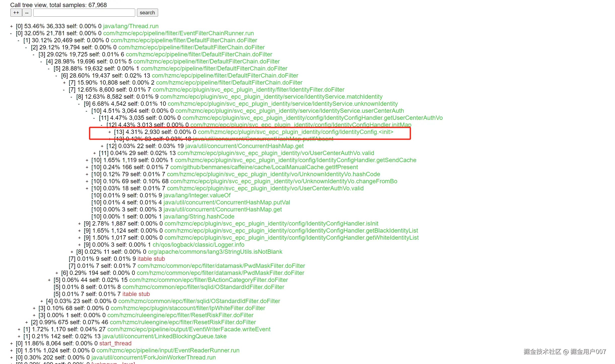Image resolution: width=615 pixels, height=364 pixels.
Task: Click the EventReaderRunner.run link
Action: [x=168, y=350]
